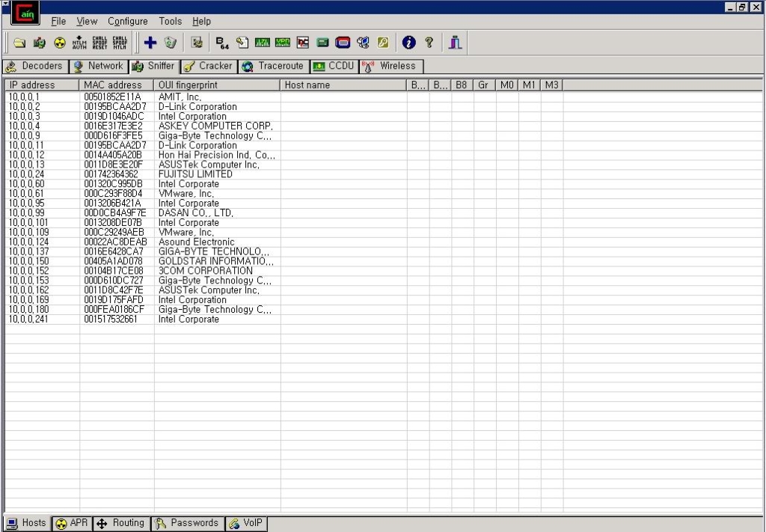Select the Sniffer tab

pyautogui.click(x=154, y=67)
